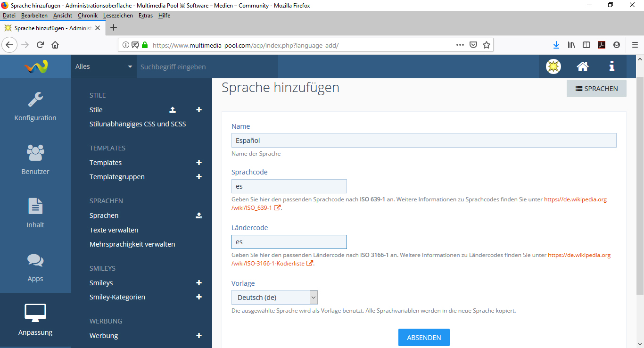The width and height of the screenshot is (644, 348).
Task: Open the Lesezeichen menu
Action: pyautogui.click(x=118, y=16)
